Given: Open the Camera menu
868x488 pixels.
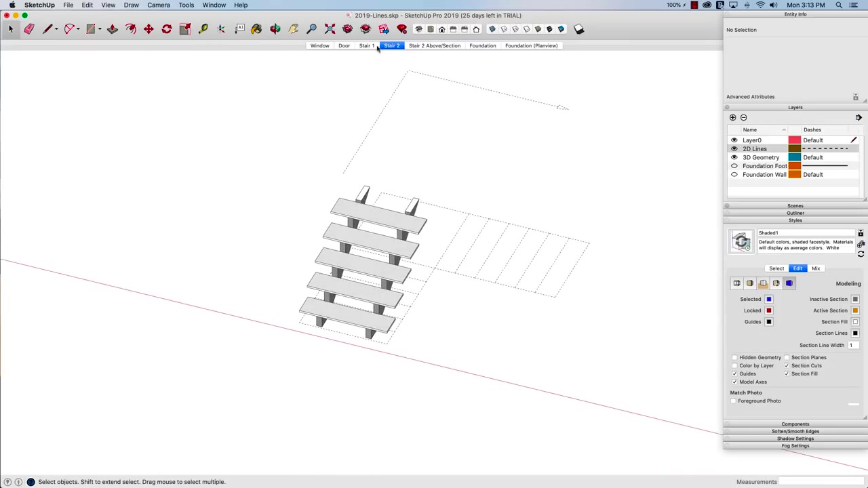Looking at the screenshot, I should coord(158,5).
